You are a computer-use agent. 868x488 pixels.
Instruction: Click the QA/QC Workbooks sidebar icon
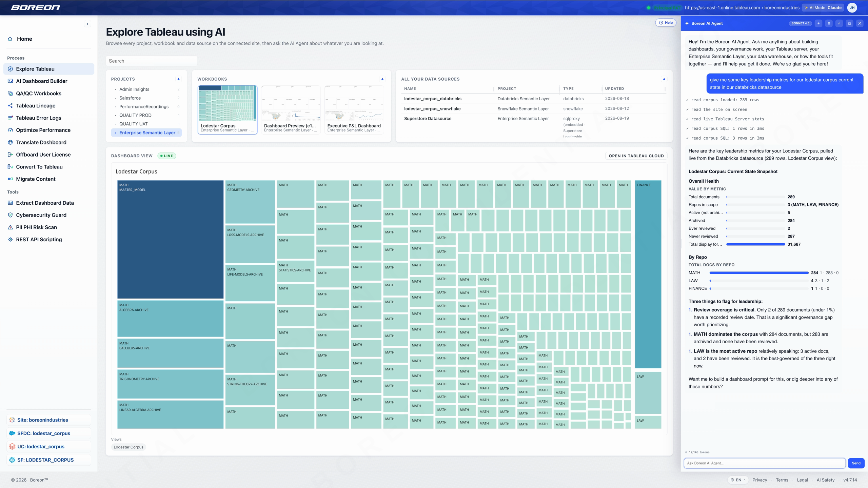coord(10,94)
